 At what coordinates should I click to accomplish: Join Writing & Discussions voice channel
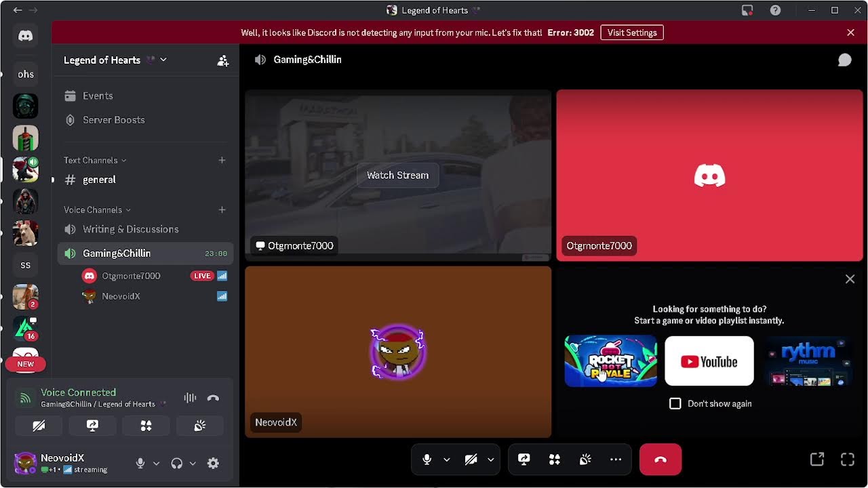pos(145,229)
